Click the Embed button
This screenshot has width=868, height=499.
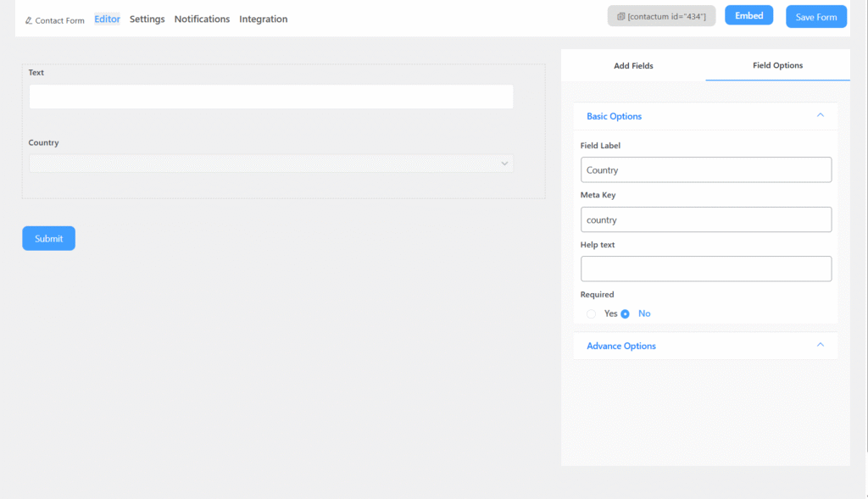(x=748, y=15)
